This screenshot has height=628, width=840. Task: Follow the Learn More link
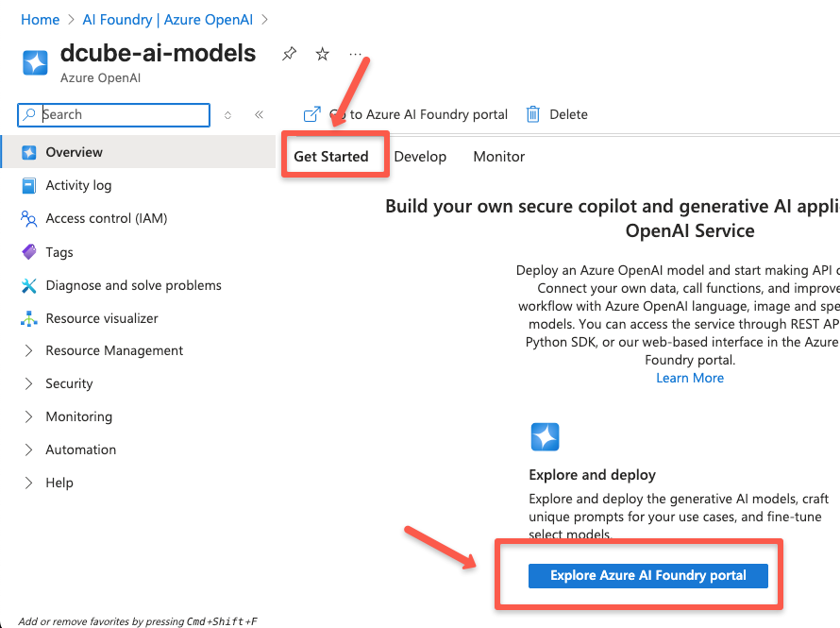690,378
